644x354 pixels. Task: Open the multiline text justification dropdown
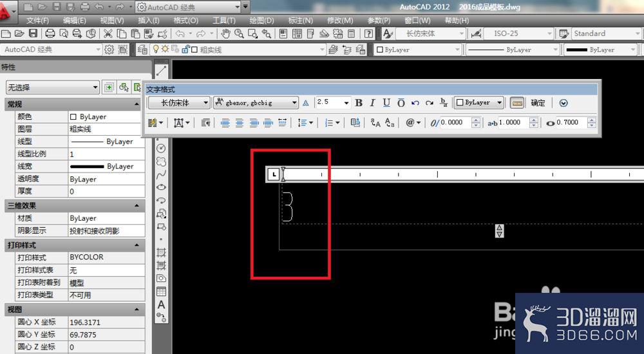182,122
